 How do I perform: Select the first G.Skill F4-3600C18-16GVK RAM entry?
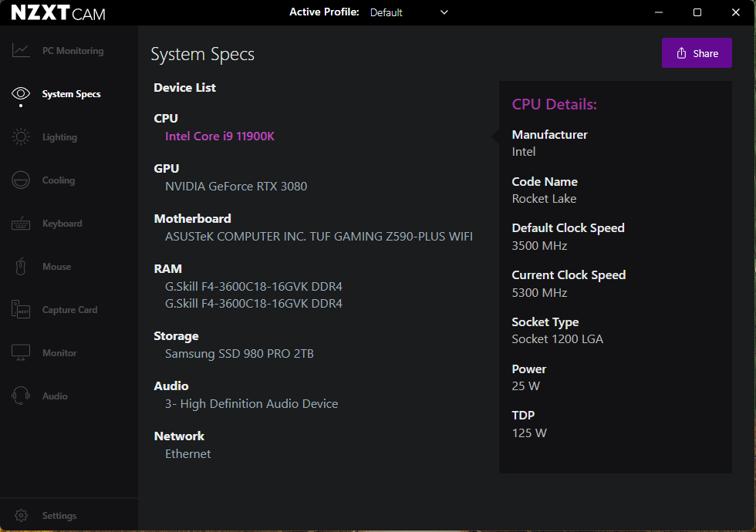click(254, 287)
